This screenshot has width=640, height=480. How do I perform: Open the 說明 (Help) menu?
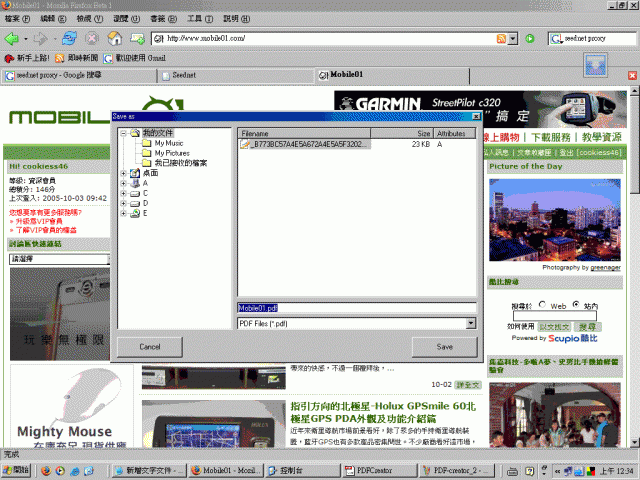[x=236, y=19]
